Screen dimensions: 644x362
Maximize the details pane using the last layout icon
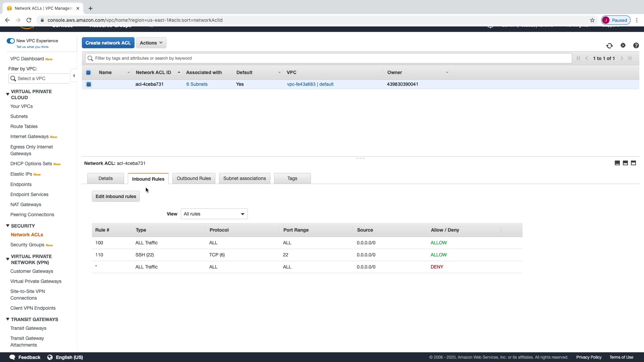(x=633, y=163)
